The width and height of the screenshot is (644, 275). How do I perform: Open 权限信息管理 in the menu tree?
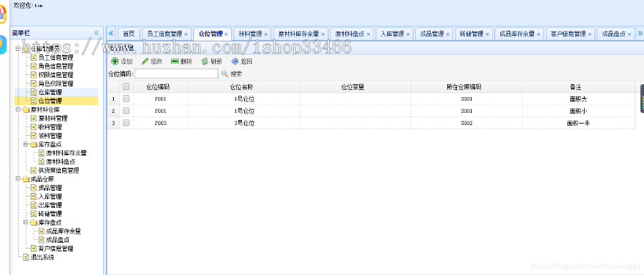pyautogui.click(x=55, y=75)
